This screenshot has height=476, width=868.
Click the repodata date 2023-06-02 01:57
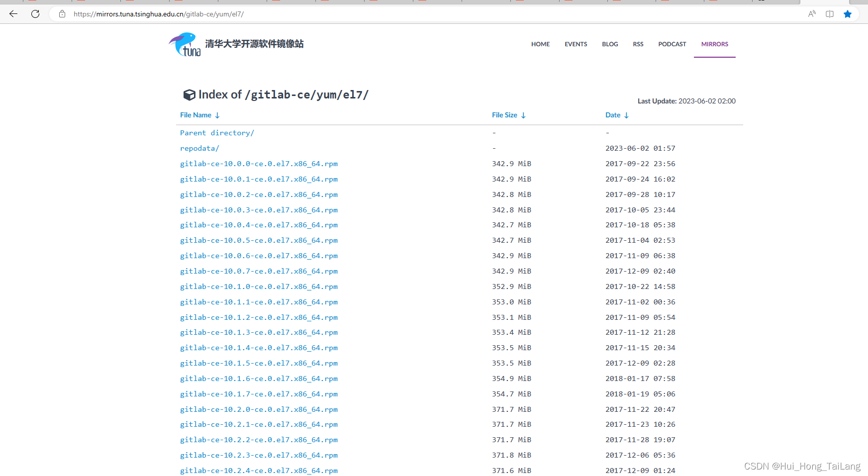(x=640, y=148)
